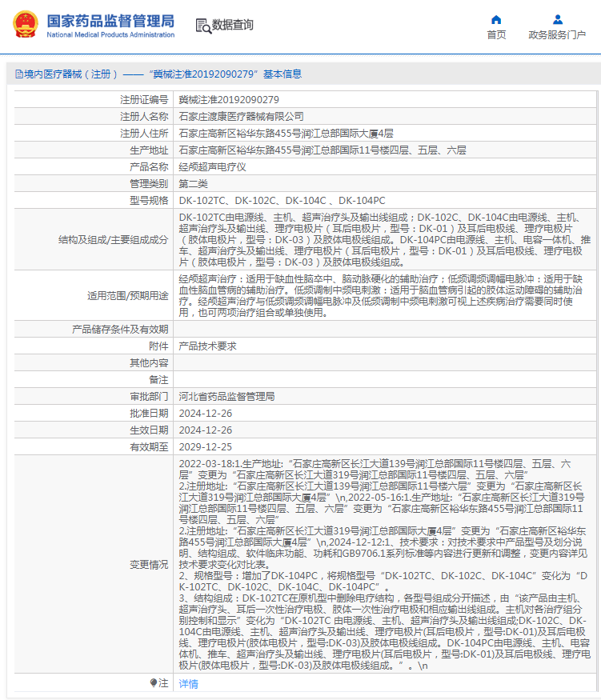Screen dimensions: 601x700
Task: Click 国家药品监督管理局 site title
Action: tap(110, 21)
